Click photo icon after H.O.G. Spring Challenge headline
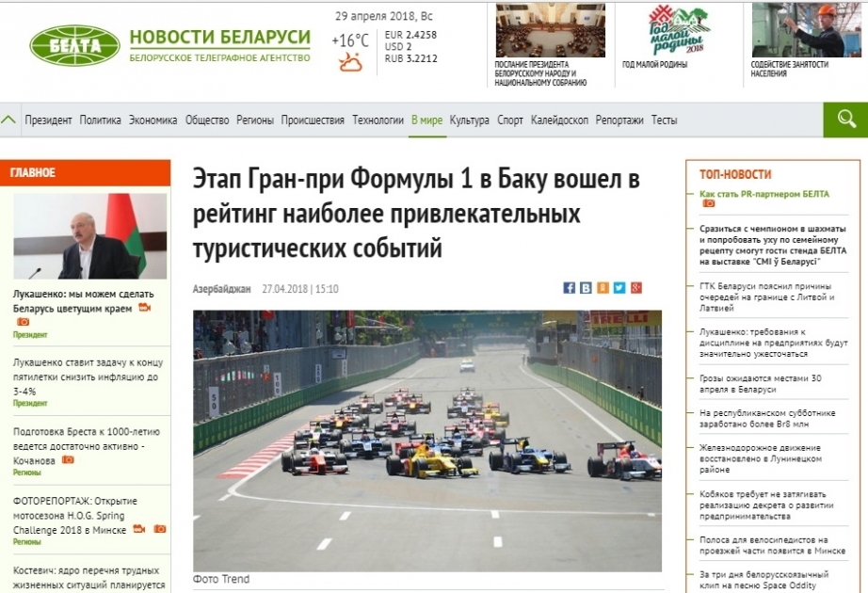The image size is (868, 593). [x=160, y=529]
